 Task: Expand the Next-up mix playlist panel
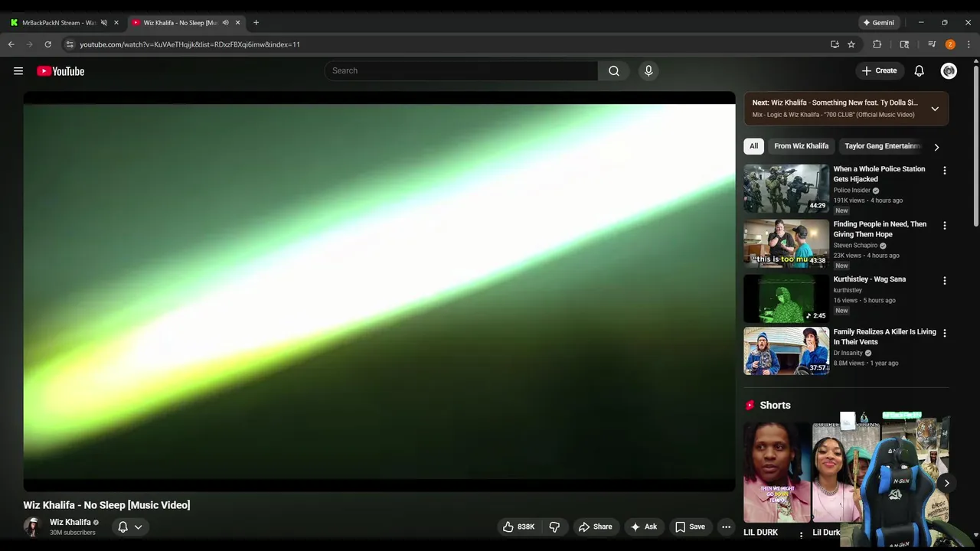[935, 109]
